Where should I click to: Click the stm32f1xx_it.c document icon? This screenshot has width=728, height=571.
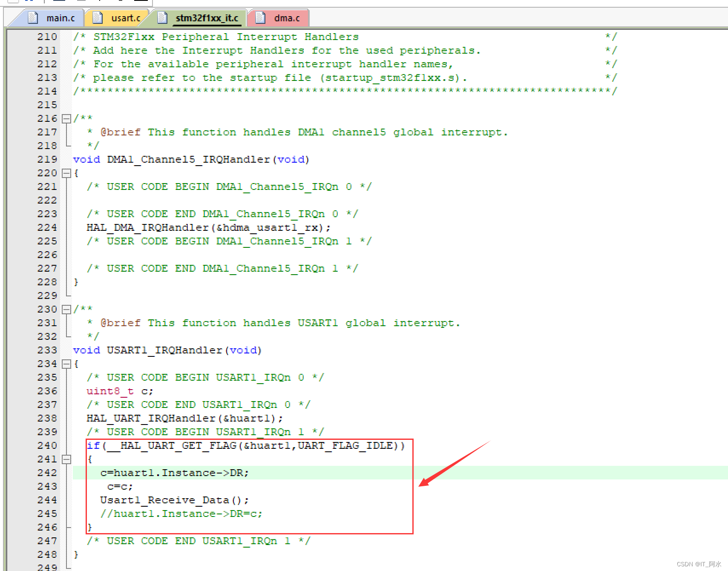[x=162, y=17]
